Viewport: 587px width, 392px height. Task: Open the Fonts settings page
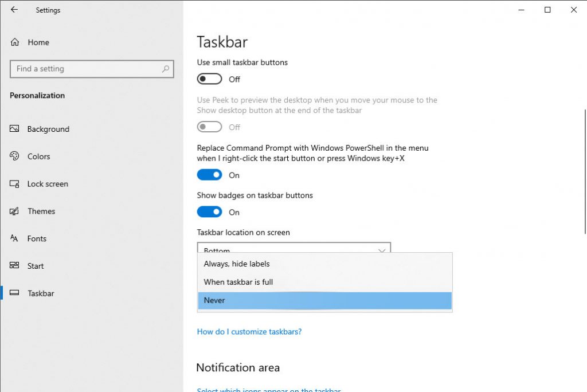[x=37, y=238]
